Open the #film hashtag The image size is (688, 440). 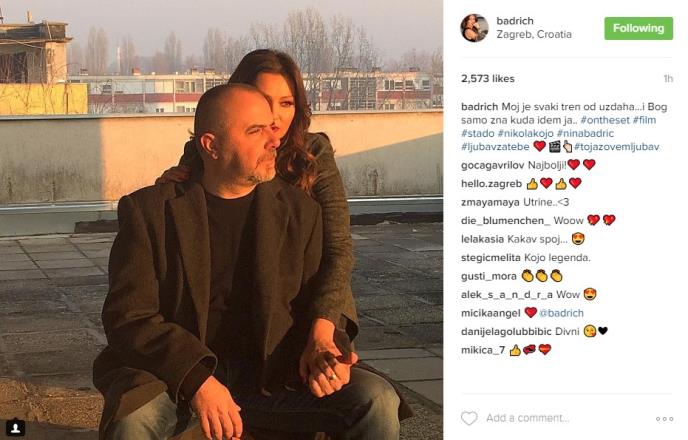(x=644, y=120)
